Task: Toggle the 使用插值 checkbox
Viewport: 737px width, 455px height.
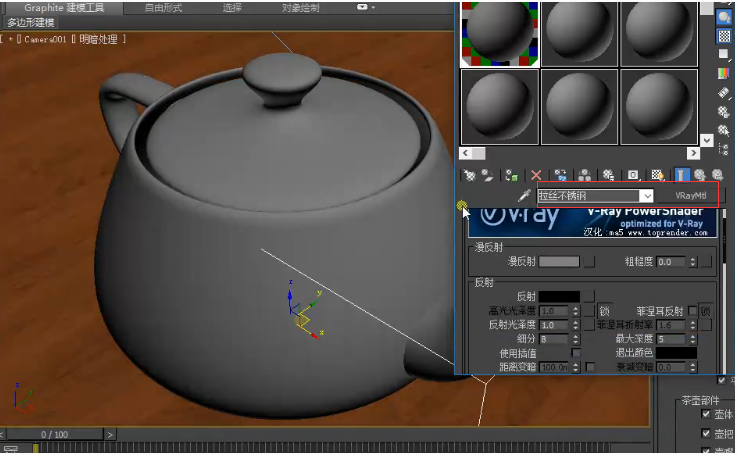Action: click(x=576, y=353)
